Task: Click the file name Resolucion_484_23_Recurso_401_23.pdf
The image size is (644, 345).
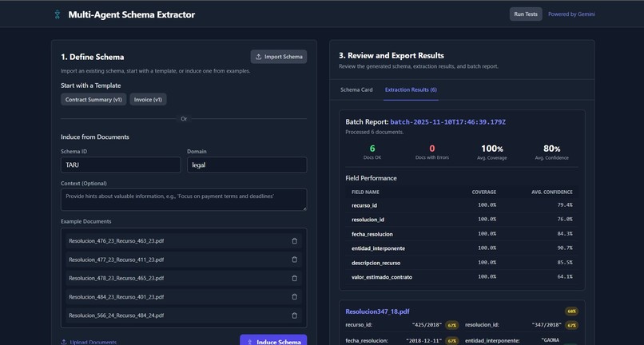Action: (x=116, y=296)
